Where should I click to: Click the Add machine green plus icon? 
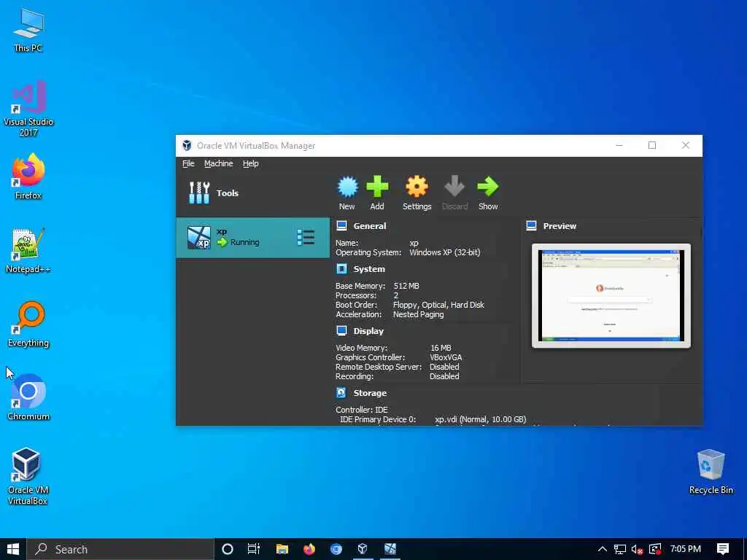click(x=377, y=187)
